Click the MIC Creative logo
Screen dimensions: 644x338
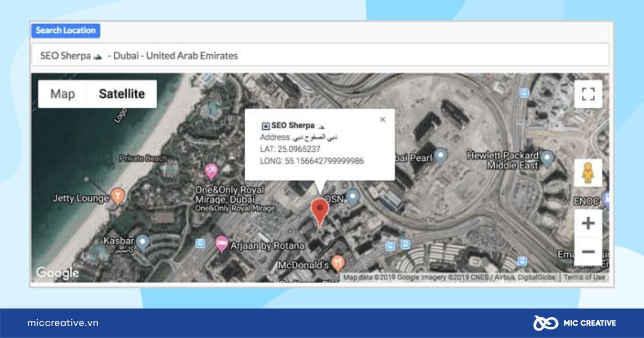click(575, 323)
